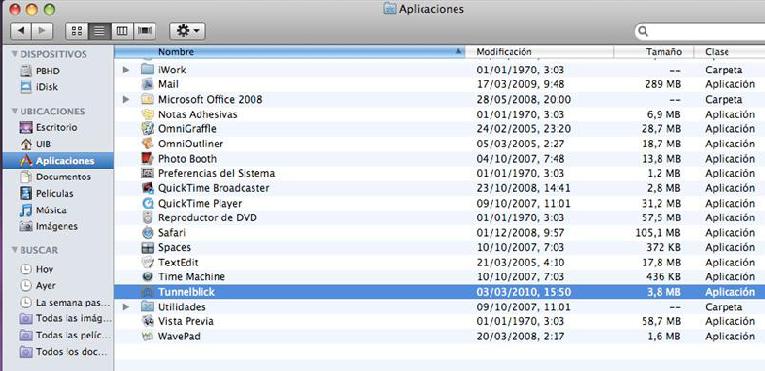Viewport: 765px width, 371px height.
Task: Switch to icon view mode
Action: 77,31
